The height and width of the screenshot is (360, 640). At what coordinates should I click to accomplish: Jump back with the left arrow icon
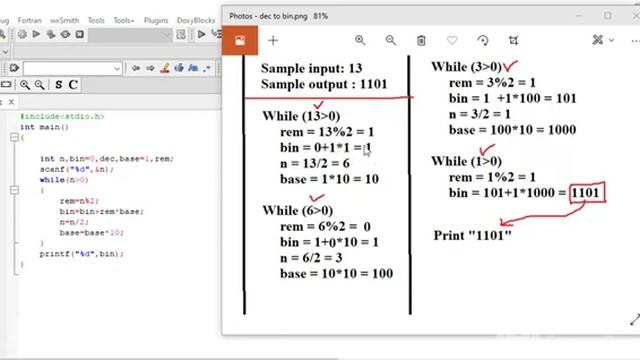pyautogui.click(x=136, y=68)
